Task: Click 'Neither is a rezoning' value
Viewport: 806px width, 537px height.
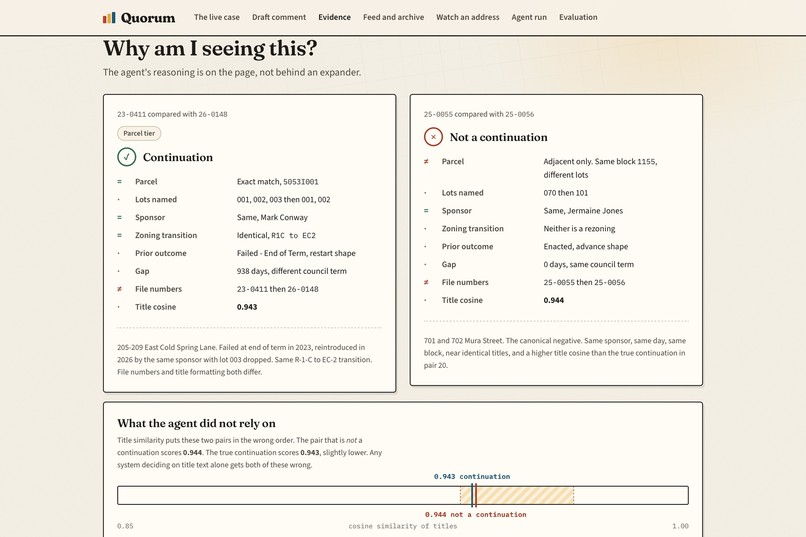Action: (579, 229)
